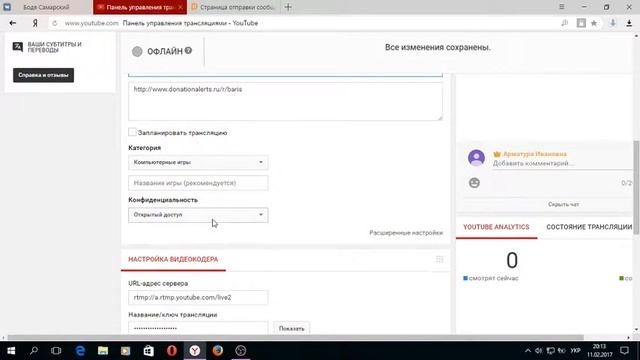Click the УКР language indicator
640x360 pixels.
[575, 351]
